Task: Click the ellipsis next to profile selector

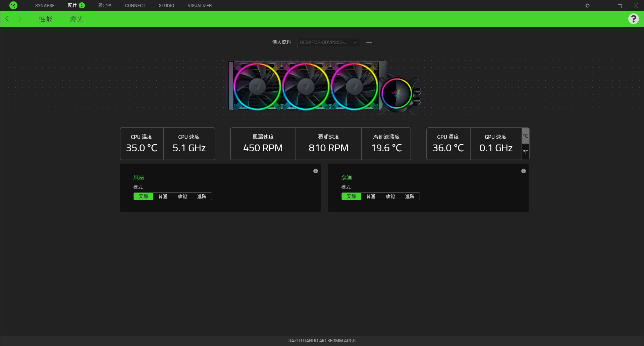Action: pyautogui.click(x=369, y=42)
